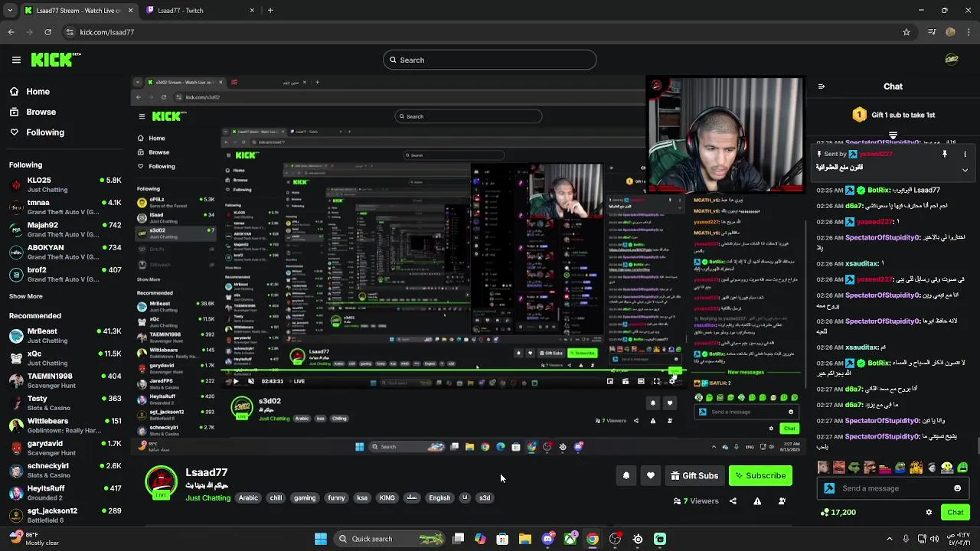980x551 pixels.
Task: Open a new browser tab
Action: (270, 10)
